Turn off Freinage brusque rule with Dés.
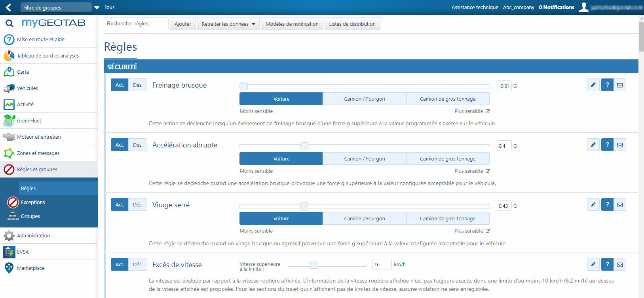This screenshot has width=644, height=298. 138,85
